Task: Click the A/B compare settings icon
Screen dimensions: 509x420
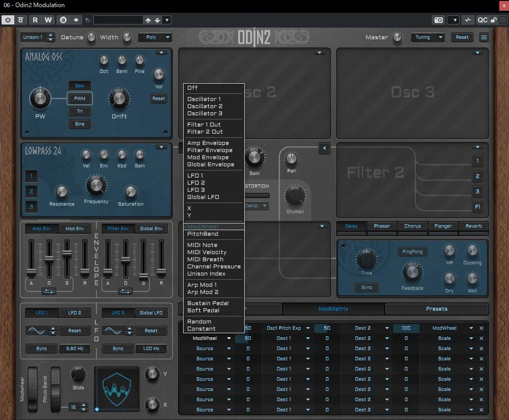Action: 63,20
